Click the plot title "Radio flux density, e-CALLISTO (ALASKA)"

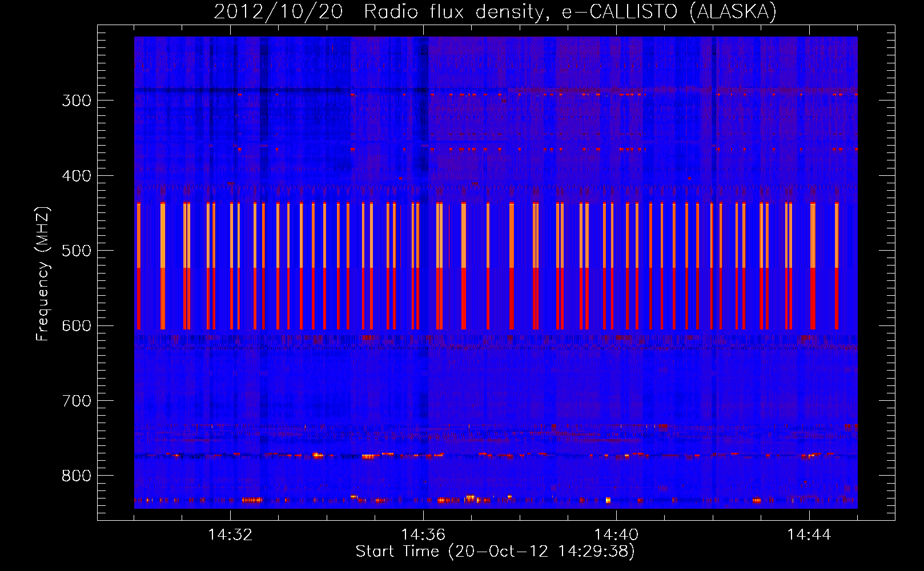570,12
